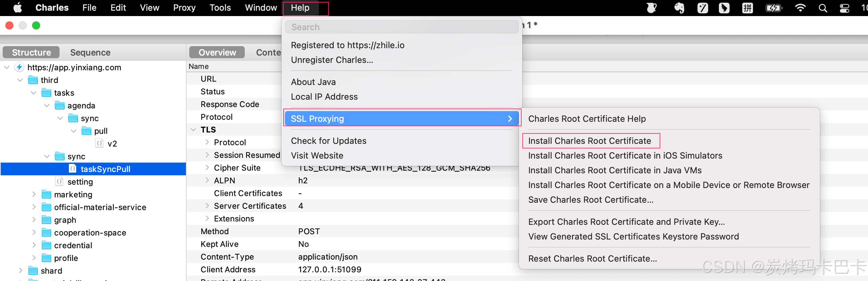Image resolution: width=868 pixels, height=281 pixels.
Task: Expand the ALPN row
Action: [x=207, y=180]
